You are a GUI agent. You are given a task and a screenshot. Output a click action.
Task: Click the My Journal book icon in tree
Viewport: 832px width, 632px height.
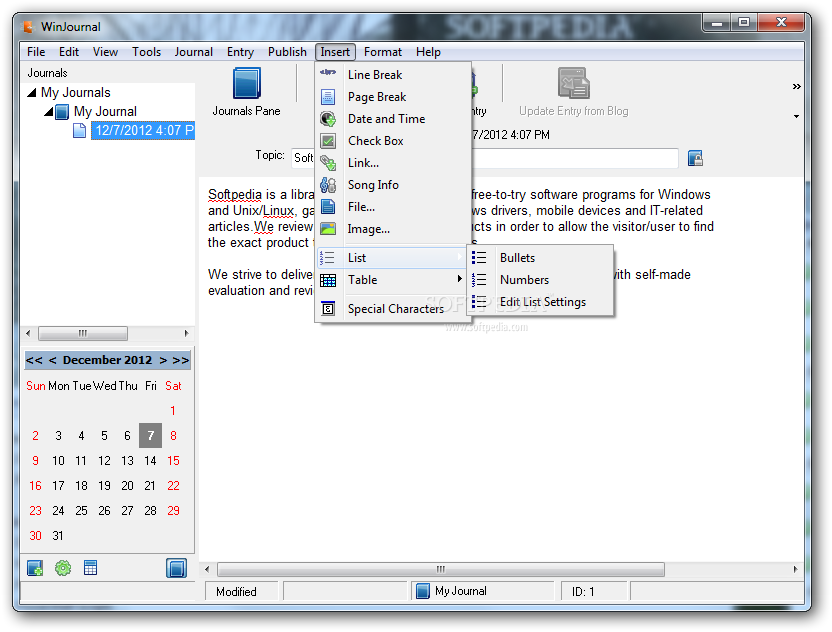click(x=62, y=112)
